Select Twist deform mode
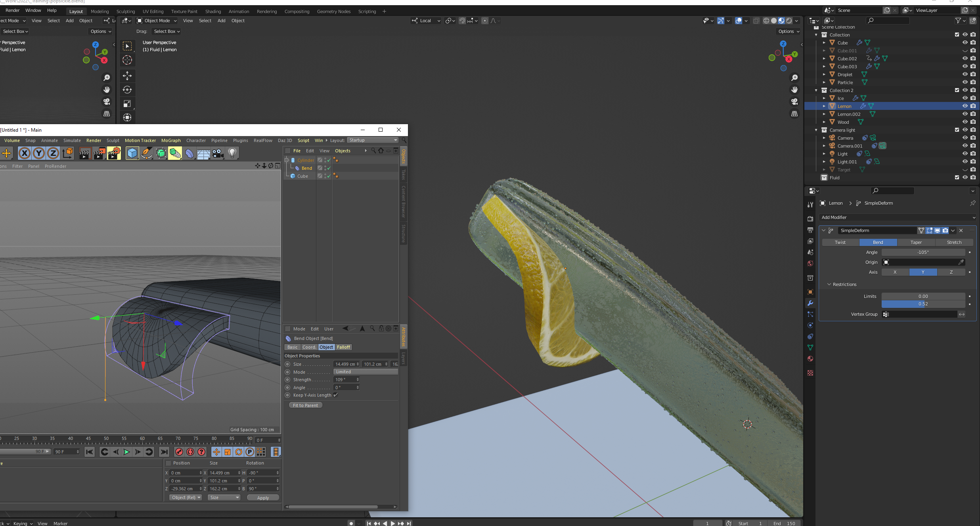The image size is (980, 526). 840,242
